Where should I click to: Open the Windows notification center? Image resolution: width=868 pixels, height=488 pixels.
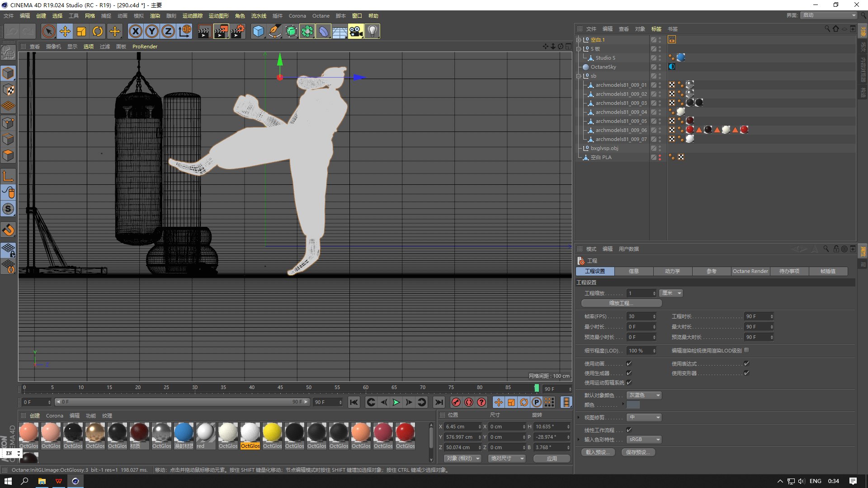pos(853,481)
